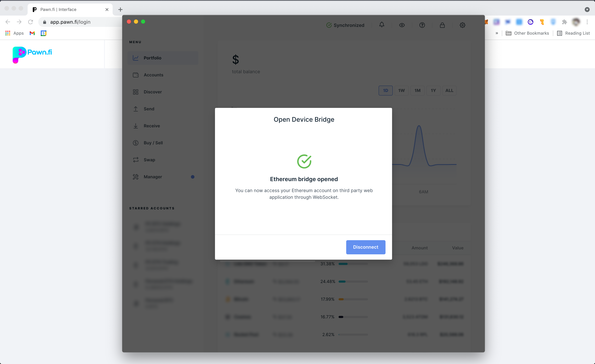Toggle the eye discreet mode icon
595x364 pixels.
[402, 25]
